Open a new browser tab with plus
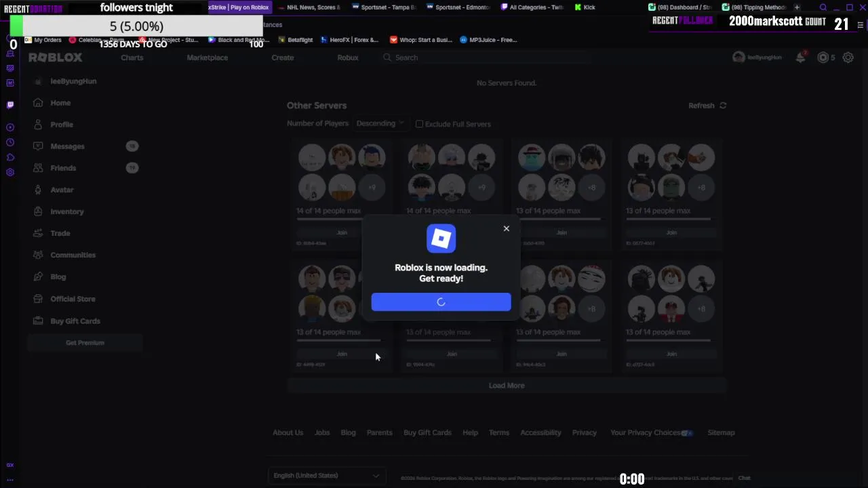The image size is (868, 488). [x=797, y=7]
